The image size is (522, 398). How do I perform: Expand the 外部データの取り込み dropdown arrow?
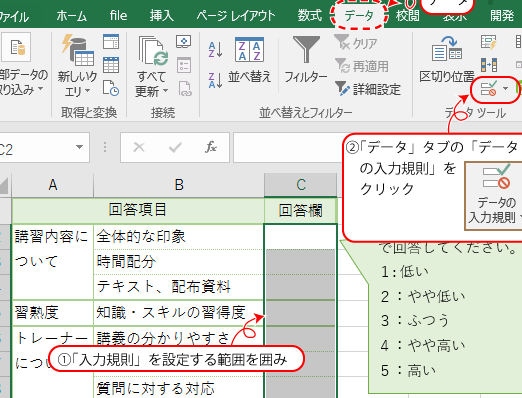(40, 89)
